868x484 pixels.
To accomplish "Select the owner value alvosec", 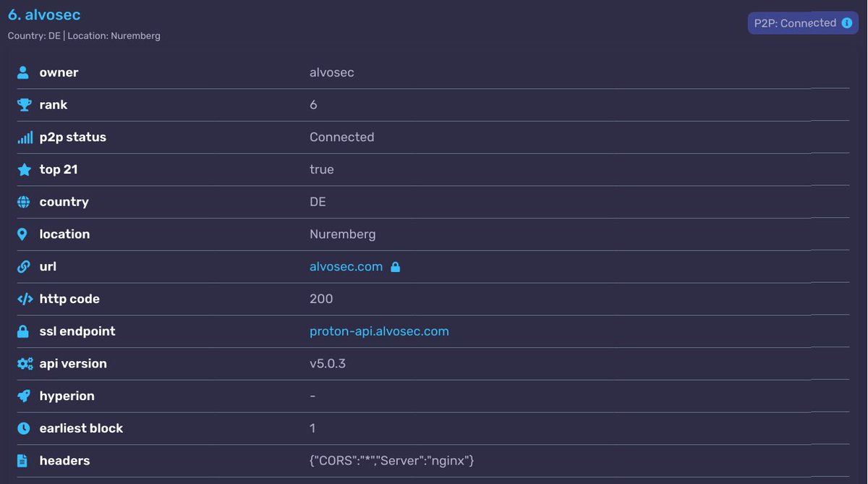I will [331, 72].
